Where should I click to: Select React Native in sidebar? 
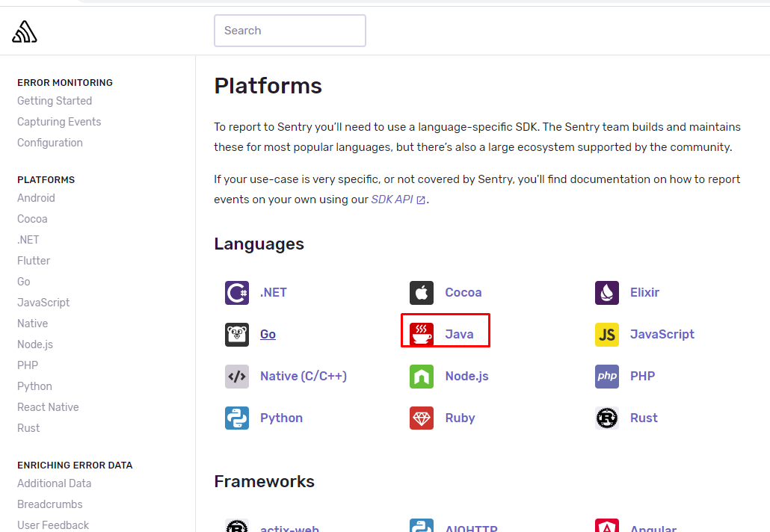(48, 407)
